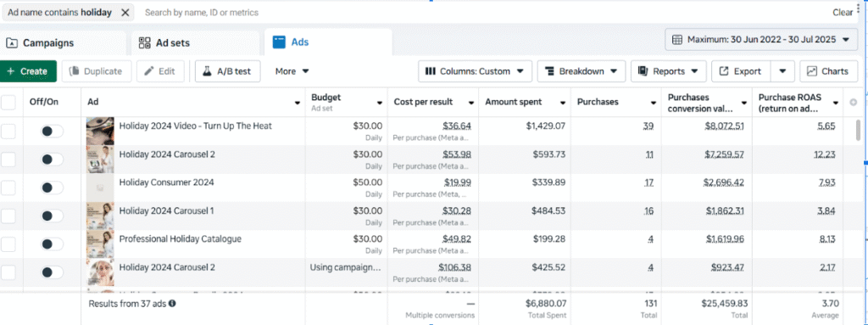868x325 pixels.
Task: Click the info icon beside Results from 37 ads
Action: pos(172,304)
